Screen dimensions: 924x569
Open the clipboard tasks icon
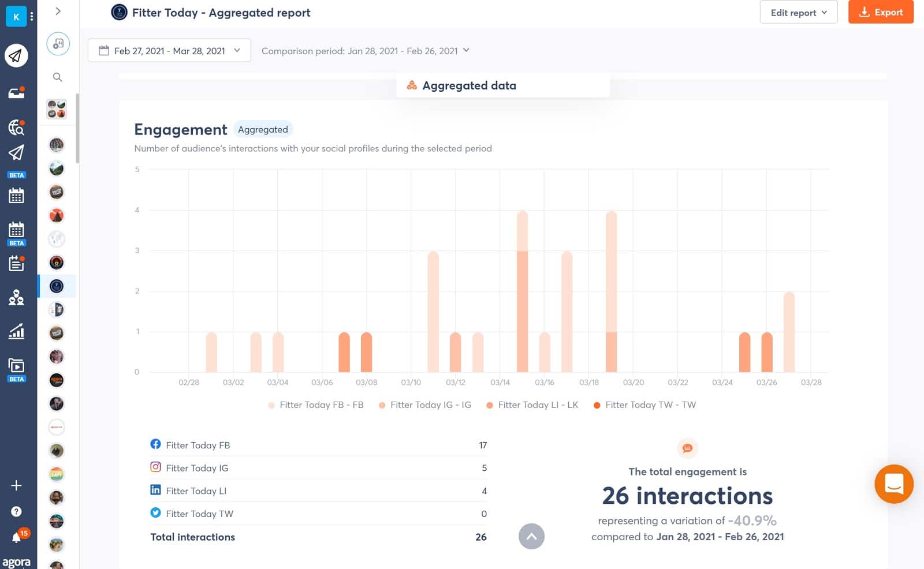pos(16,263)
